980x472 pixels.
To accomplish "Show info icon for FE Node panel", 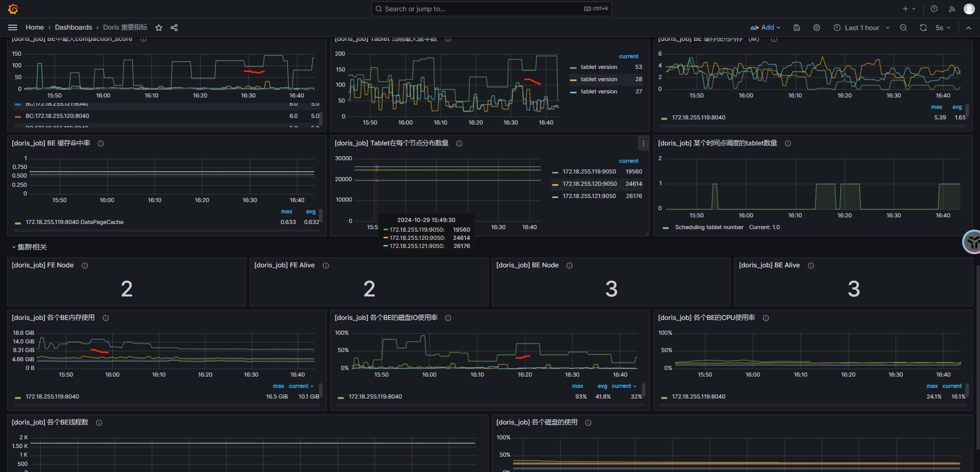I will (85, 265).
